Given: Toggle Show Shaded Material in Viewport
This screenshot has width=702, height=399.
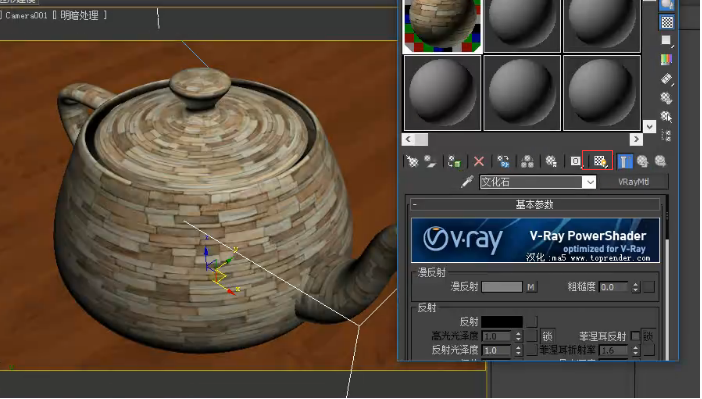Looking at the screenshot, I should 600,161.
